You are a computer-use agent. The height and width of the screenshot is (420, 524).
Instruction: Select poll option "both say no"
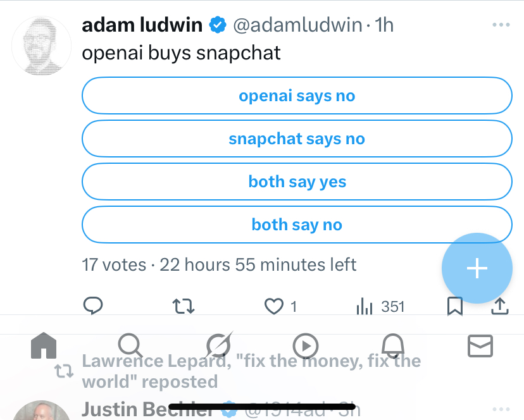[x=297, y=225]
